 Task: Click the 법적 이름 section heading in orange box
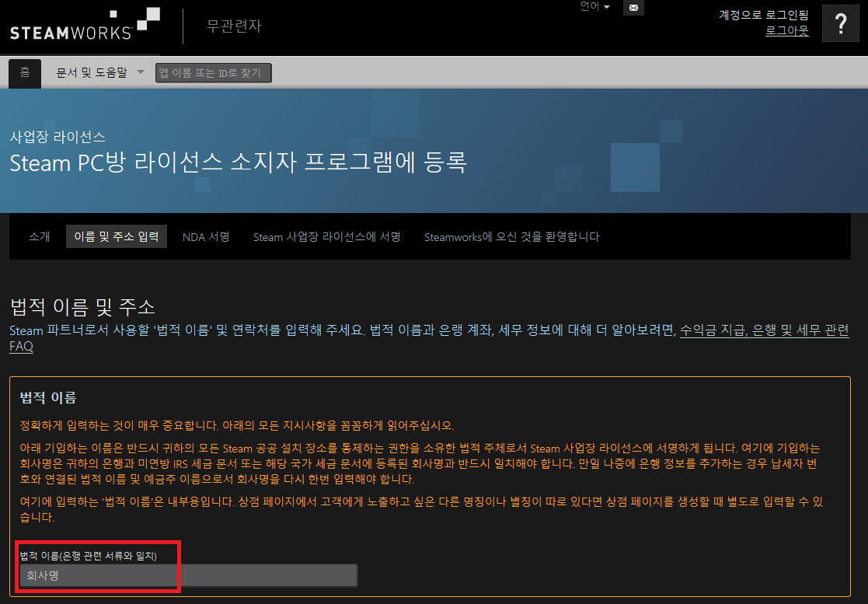47,397
